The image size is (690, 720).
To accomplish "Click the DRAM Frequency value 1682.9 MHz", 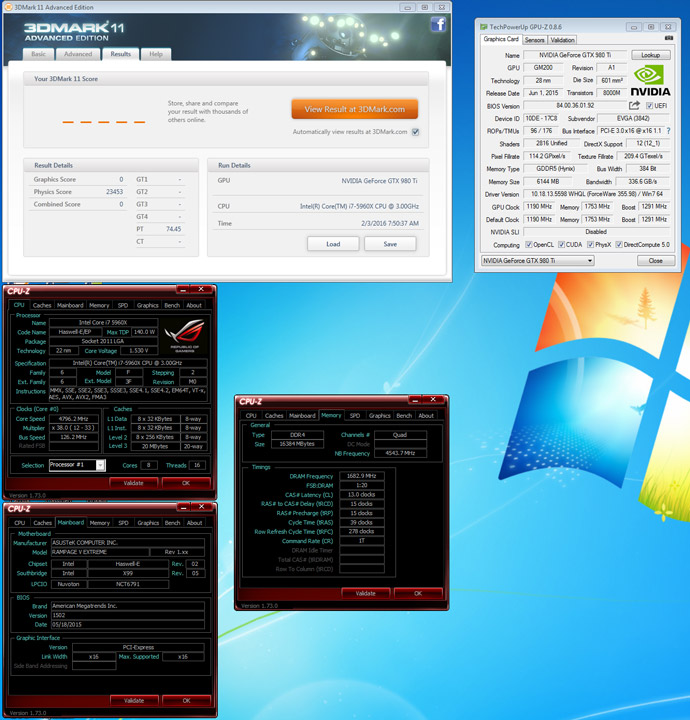I will [362, 476].
